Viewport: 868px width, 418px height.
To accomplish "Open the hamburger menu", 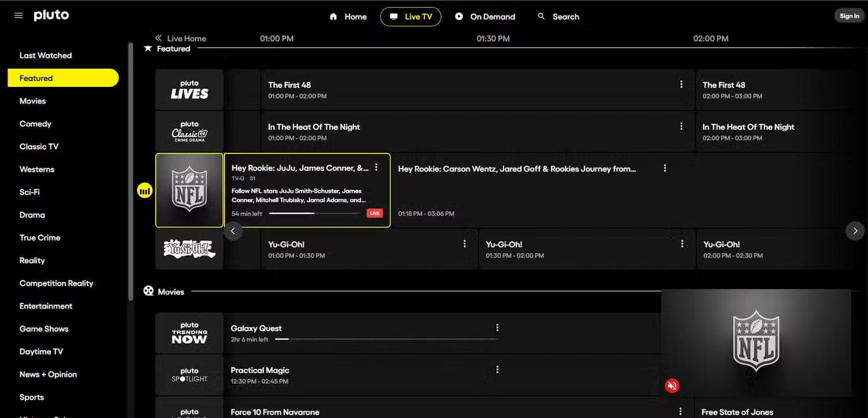I will point(19,16).
